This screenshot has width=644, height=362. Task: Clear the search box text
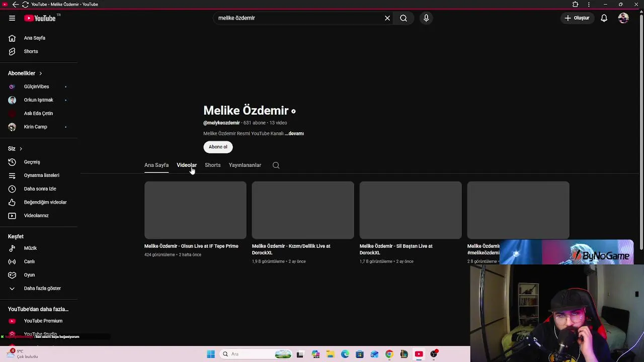[387, 18]
